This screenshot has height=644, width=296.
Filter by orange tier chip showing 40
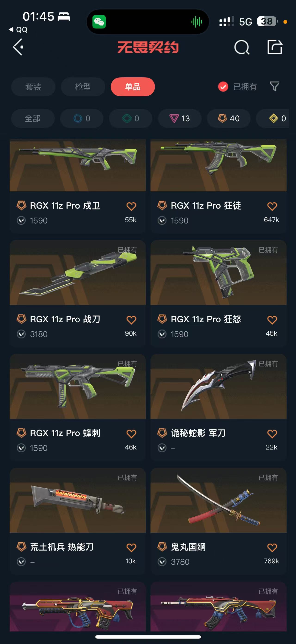pos(229,118)
